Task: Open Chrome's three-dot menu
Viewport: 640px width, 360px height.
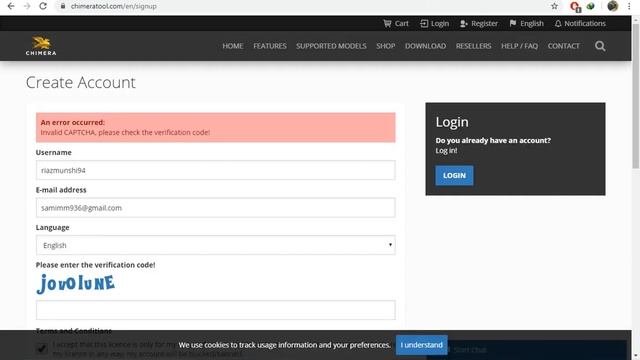Action: coord(629,6)
